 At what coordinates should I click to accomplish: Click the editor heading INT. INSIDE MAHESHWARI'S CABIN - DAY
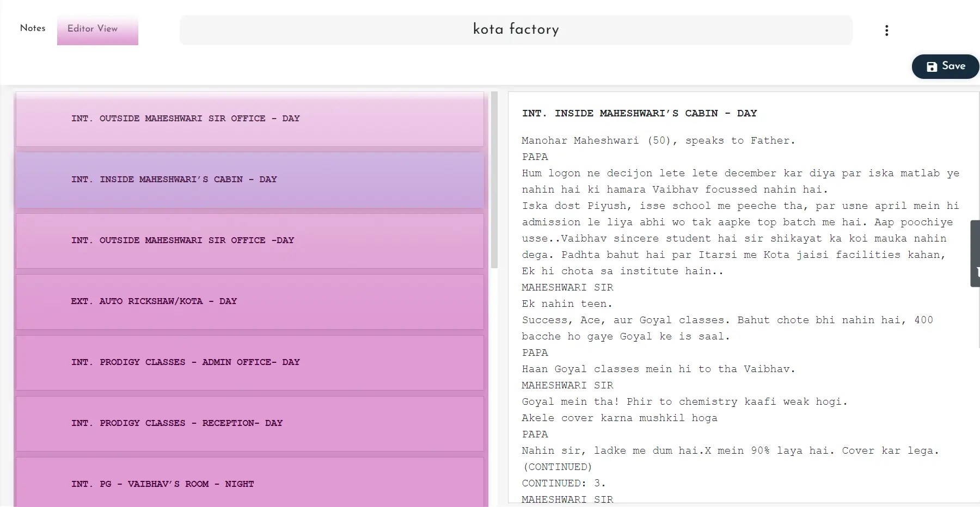(x=639, y=113)
